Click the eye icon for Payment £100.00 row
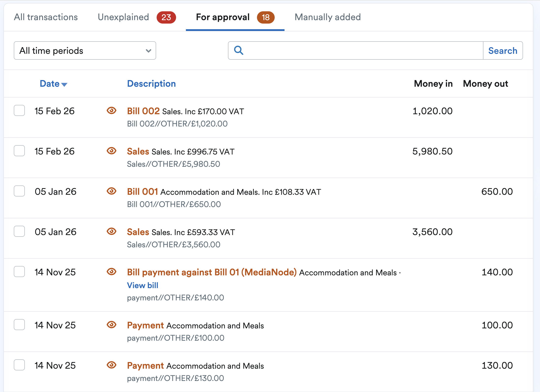Image resolution: width=540 pixels, height=392 pixels. coord(111,325)
